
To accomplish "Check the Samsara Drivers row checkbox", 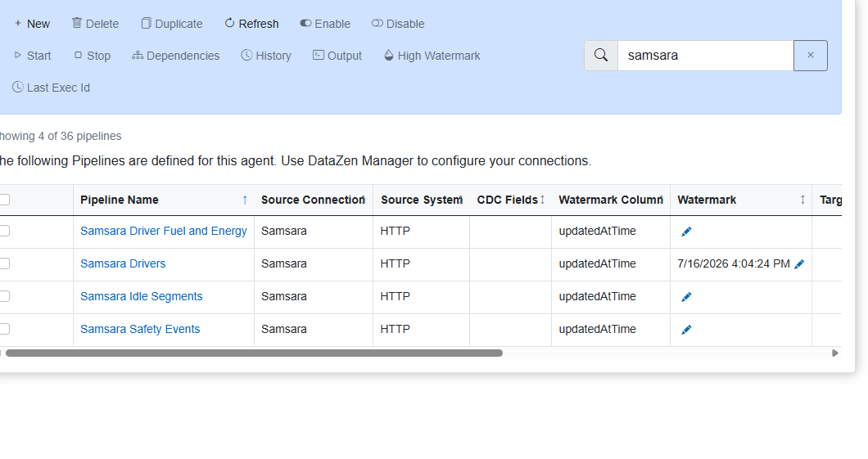I will tap(4, 263).
